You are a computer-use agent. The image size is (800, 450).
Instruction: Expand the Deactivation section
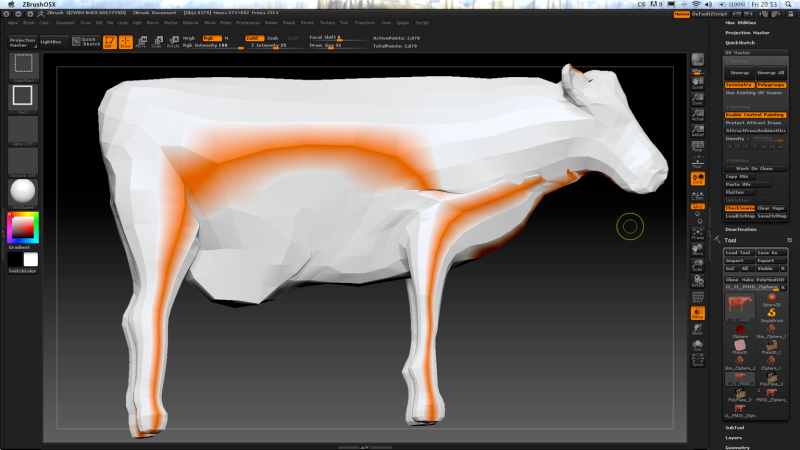point(741,229)
